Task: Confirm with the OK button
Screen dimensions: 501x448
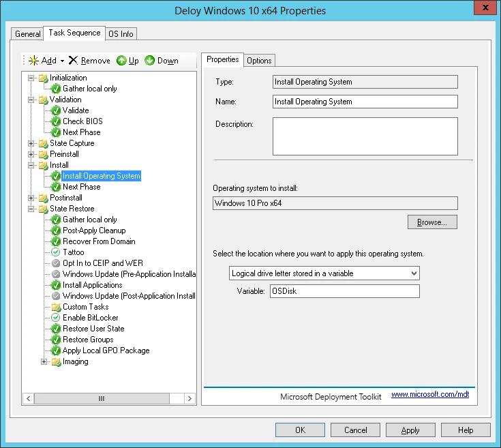Action: pyautogui.click(x=300, y=430)
